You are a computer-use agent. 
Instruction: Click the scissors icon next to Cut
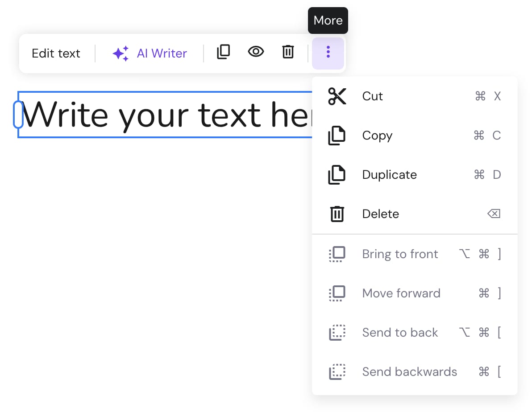pos(337,96)
